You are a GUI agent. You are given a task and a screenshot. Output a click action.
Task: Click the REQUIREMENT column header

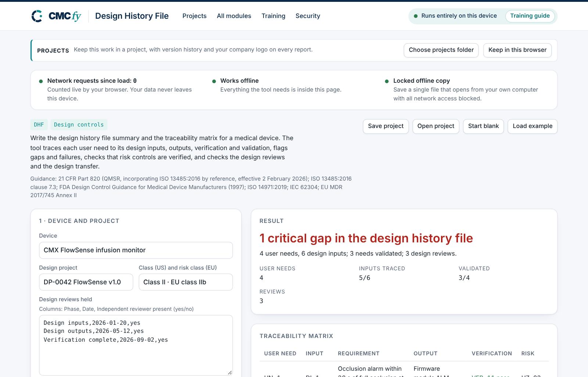(x=359, y=353)
